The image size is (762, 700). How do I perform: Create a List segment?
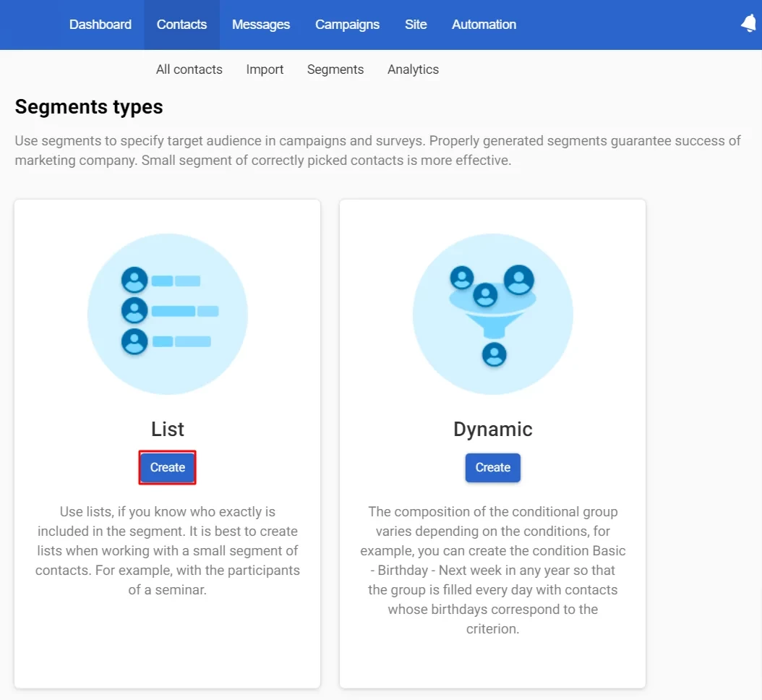click(x=168, y=467)
